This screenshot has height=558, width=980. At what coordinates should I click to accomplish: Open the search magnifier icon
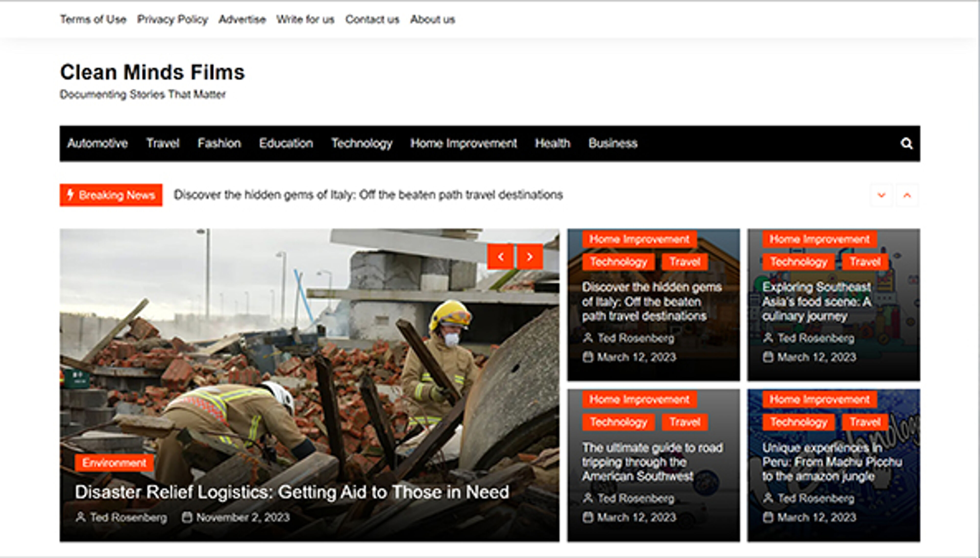tap(906, 143)
